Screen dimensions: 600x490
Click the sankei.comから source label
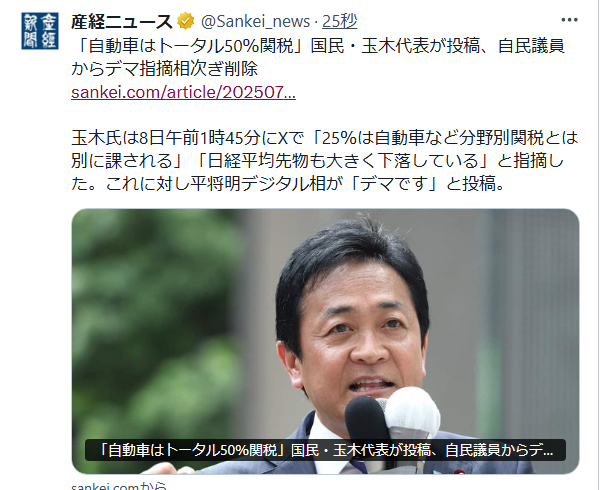(119, 486)
